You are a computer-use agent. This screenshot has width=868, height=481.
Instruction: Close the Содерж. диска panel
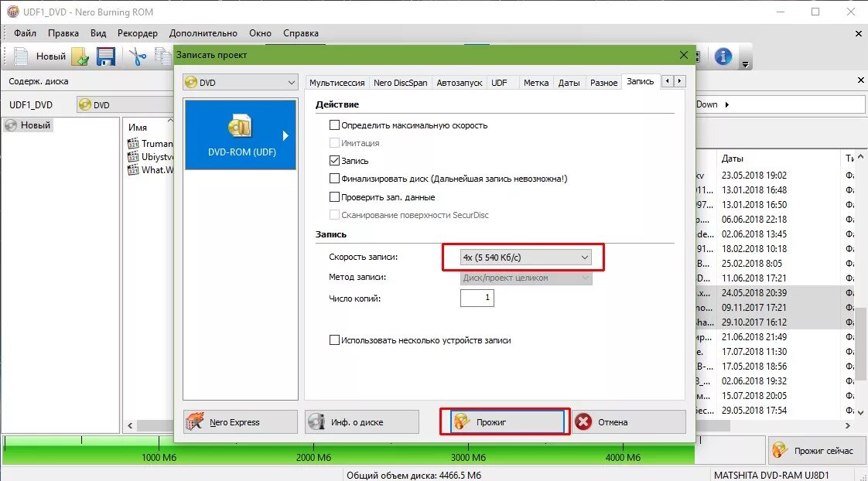coord(860,80)
